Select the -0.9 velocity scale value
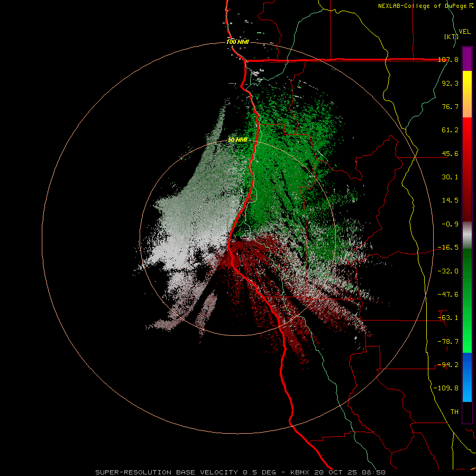Viewport: 476px width, 476px height. pyautogui.click(x=450, y=224)
